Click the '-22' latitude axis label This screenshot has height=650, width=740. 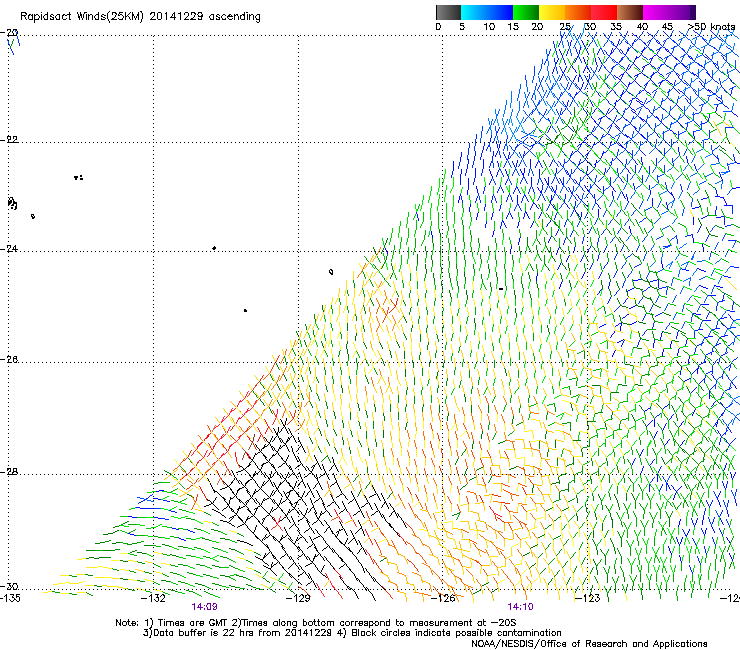9,140
